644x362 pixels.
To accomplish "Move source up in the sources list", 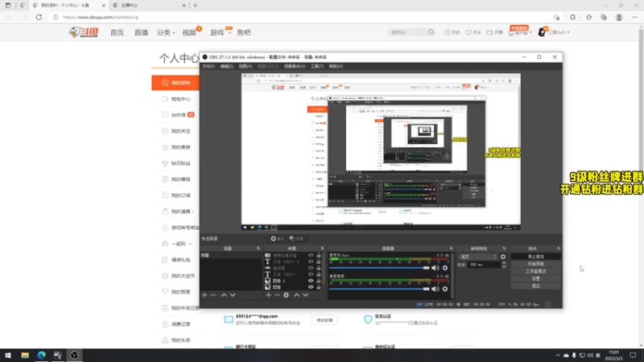I will [296, 294].
